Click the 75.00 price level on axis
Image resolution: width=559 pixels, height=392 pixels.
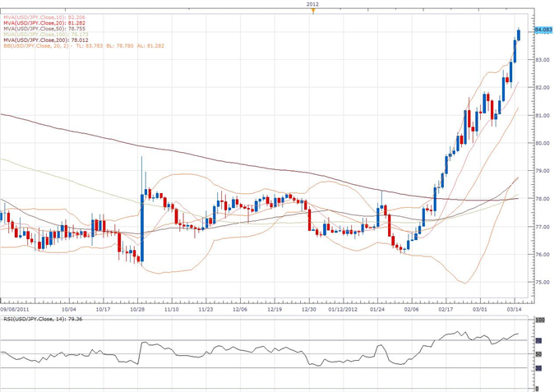(x=542, y=282)
